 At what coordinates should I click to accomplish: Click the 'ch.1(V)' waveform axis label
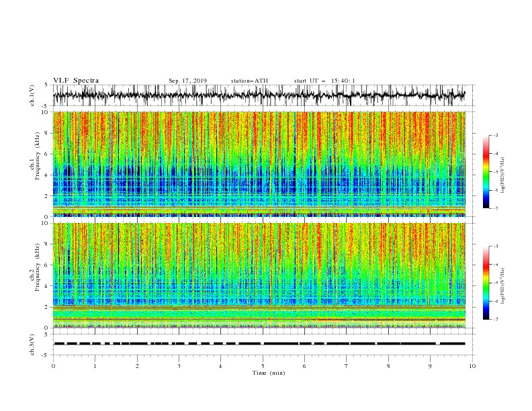(33, 95)
